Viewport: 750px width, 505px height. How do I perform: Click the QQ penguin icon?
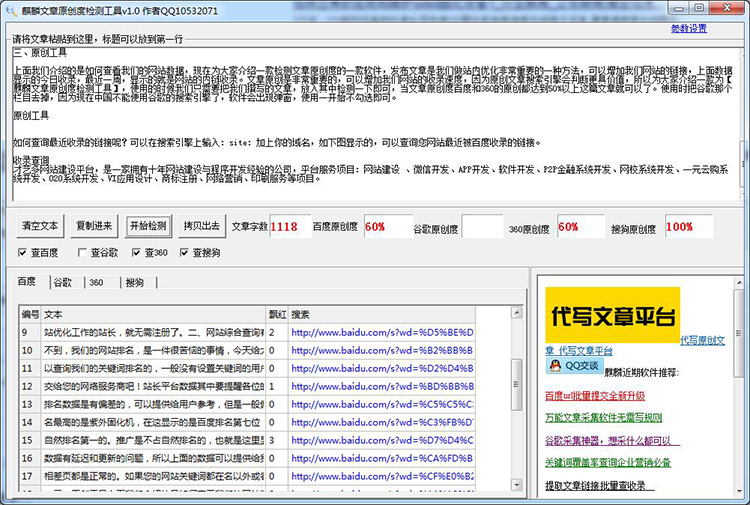pyautogui.click(x=555, y=366)
